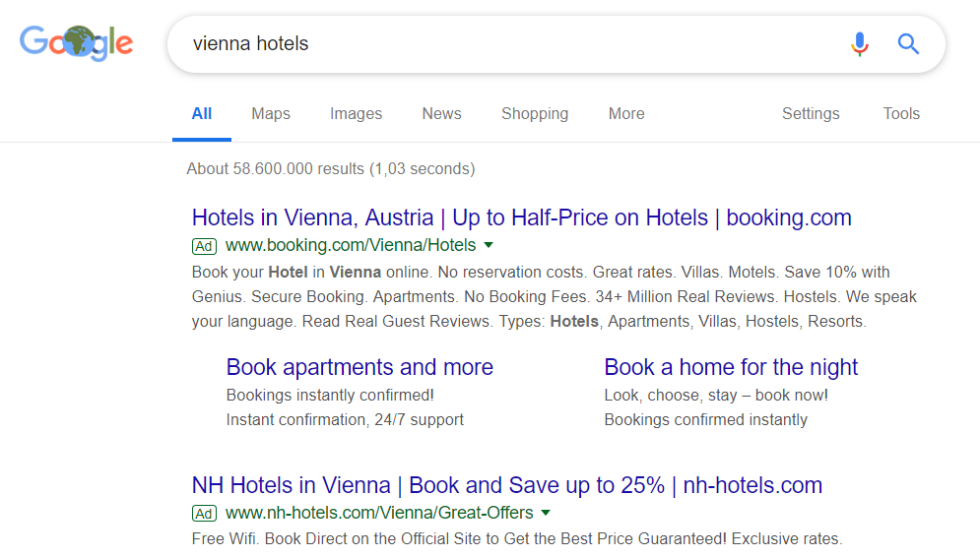Image resolution: width=980 pixels, height=558 pixels.
Task: Open the search Tools options
Action: (901, 114)
